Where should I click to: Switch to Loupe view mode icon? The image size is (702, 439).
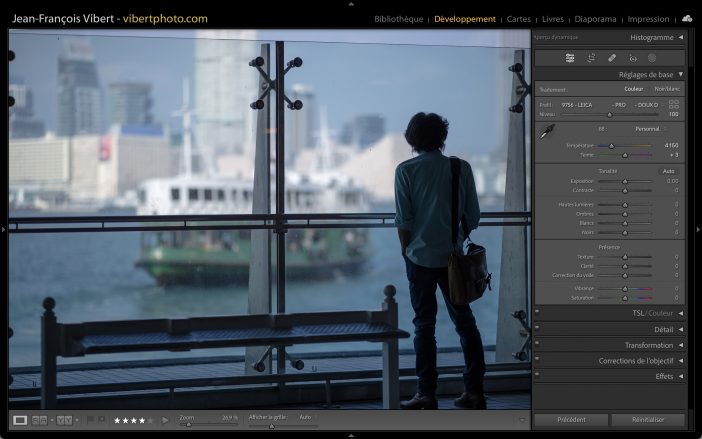pos(20,420)
